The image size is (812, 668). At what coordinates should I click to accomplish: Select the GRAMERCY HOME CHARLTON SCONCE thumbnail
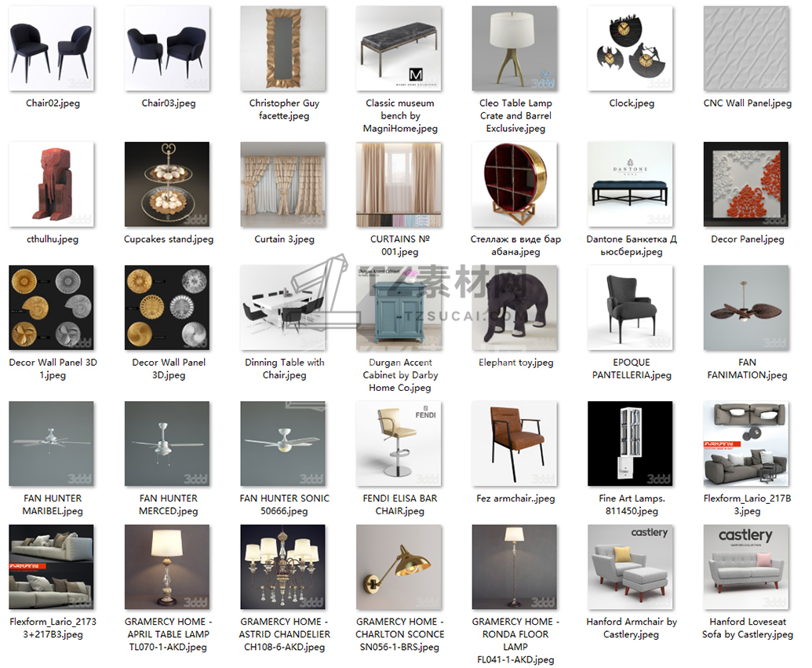(x=399, y=567)
